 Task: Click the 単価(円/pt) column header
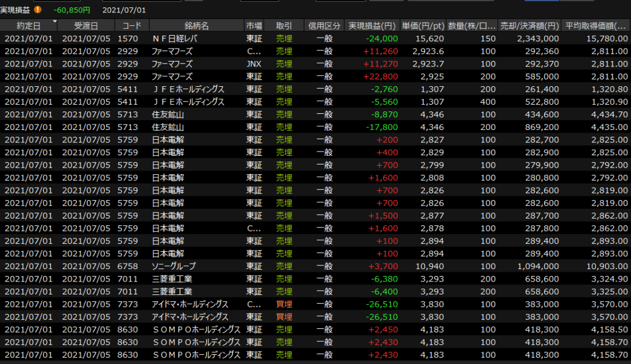[x=423, y=26]
